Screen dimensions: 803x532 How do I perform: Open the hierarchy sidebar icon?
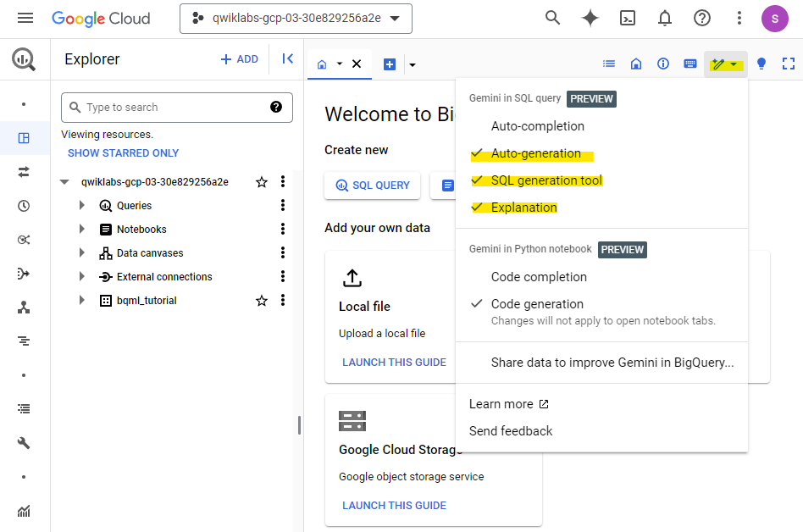(24, 308)
